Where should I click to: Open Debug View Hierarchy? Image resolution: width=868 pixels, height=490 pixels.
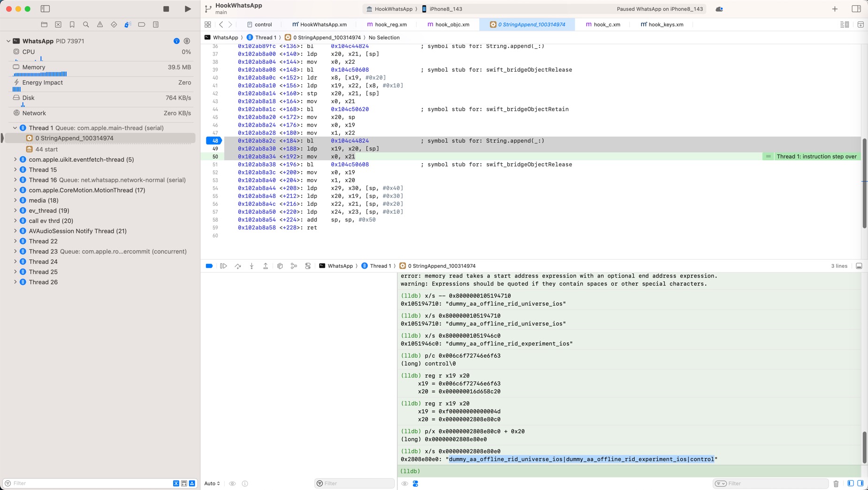tap(280, 266)
